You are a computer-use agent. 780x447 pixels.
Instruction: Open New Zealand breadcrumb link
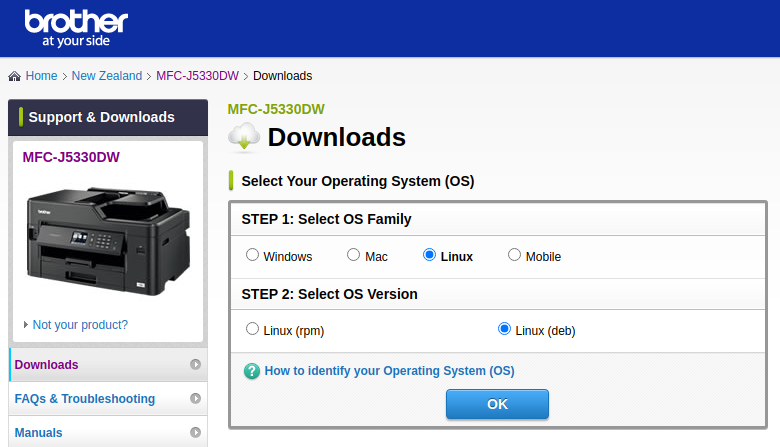click(x=107, y=76)
